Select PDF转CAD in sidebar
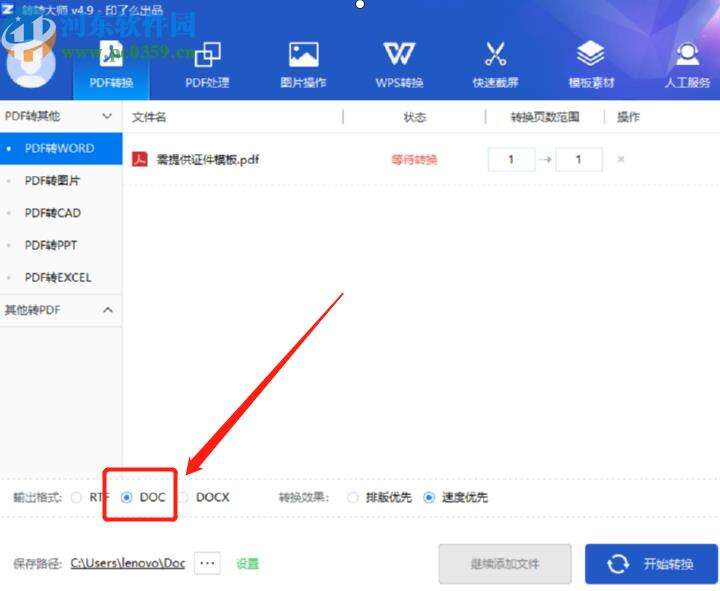This screenshot has height=591, width=720. (x=61, y=213)
